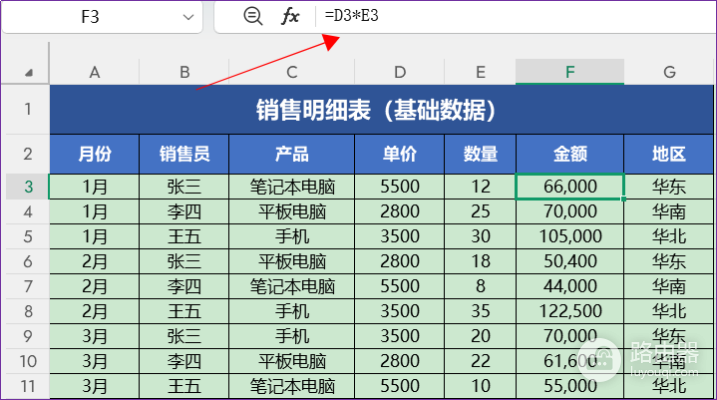Click quantity cell with value 25
Viewport: 717px width, 400px height.
(480, 212)
